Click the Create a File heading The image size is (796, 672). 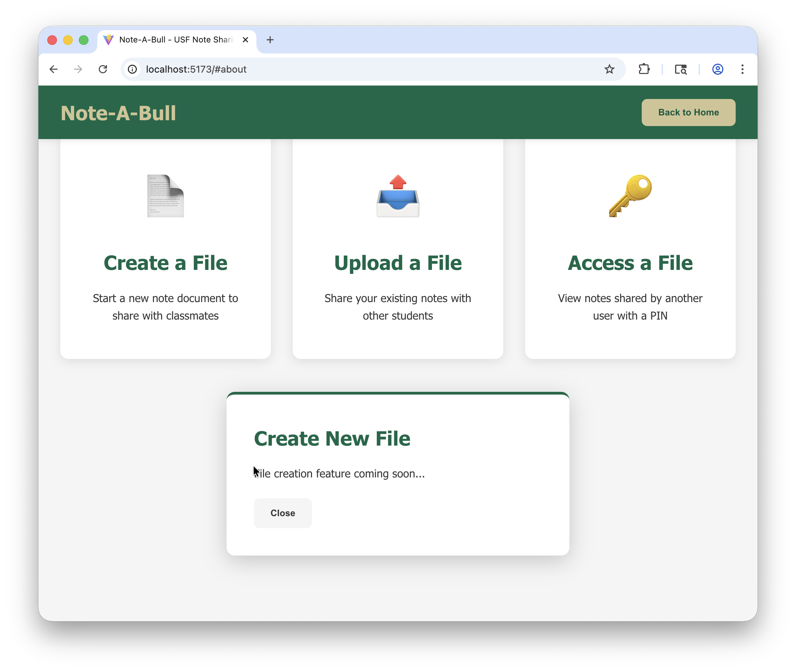point(166,263)
